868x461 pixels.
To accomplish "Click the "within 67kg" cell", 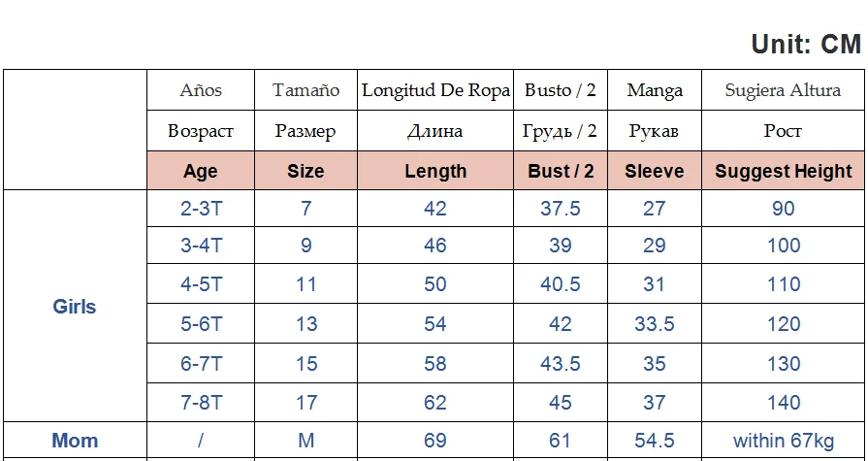I will (x=783, y=441).
